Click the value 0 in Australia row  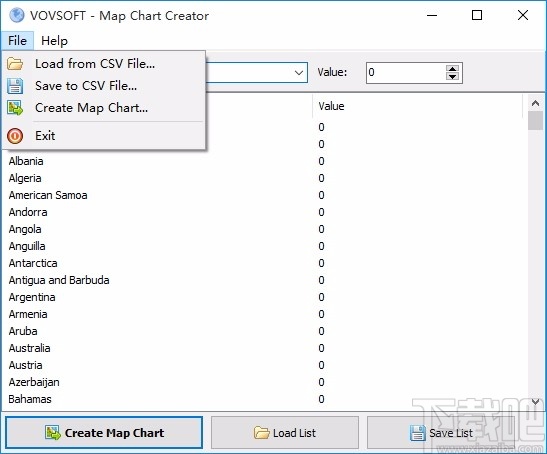click(x=321, y=348)
